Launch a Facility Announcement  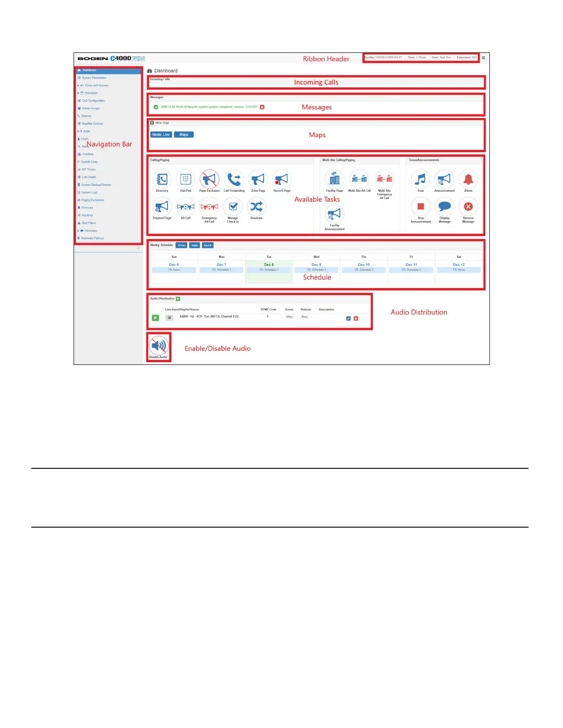coord(334,214)
